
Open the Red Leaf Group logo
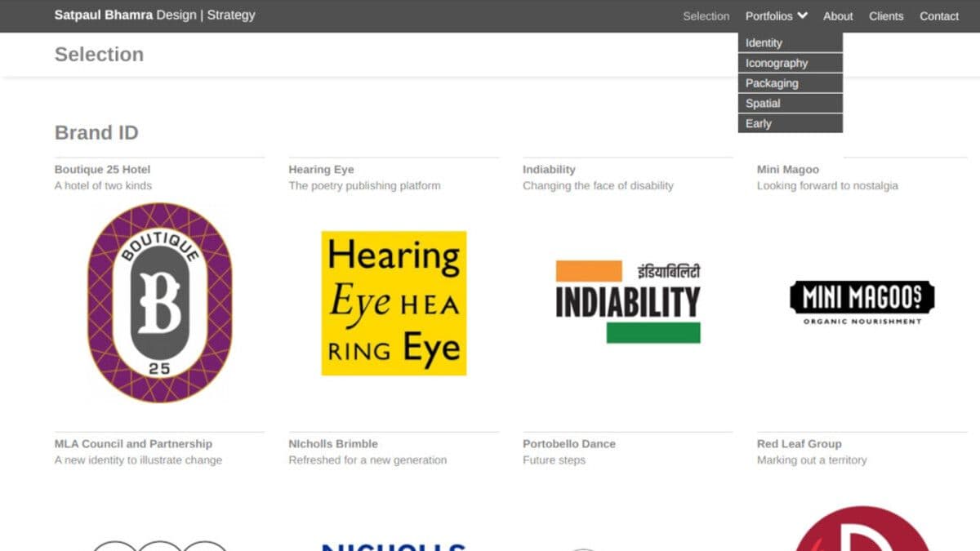[862, 529]
